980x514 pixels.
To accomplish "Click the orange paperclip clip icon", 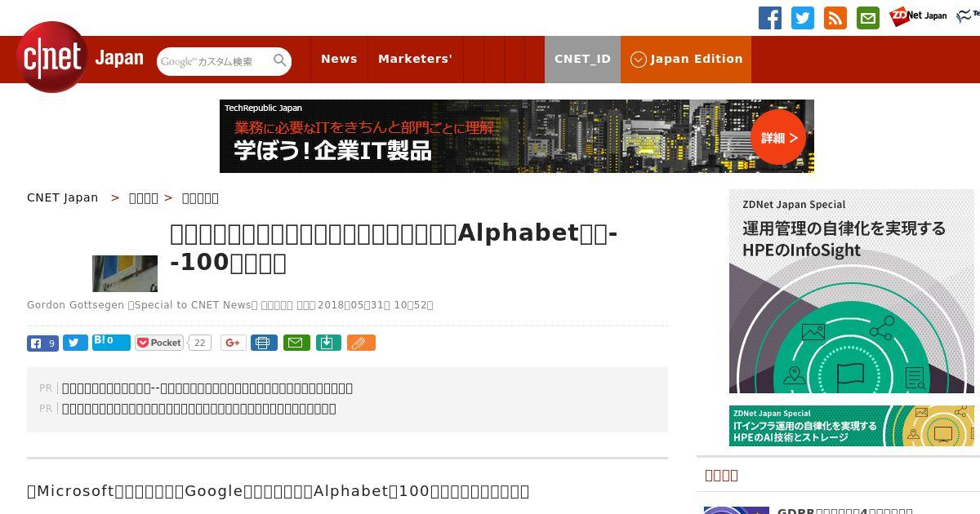I will (361, 343).
